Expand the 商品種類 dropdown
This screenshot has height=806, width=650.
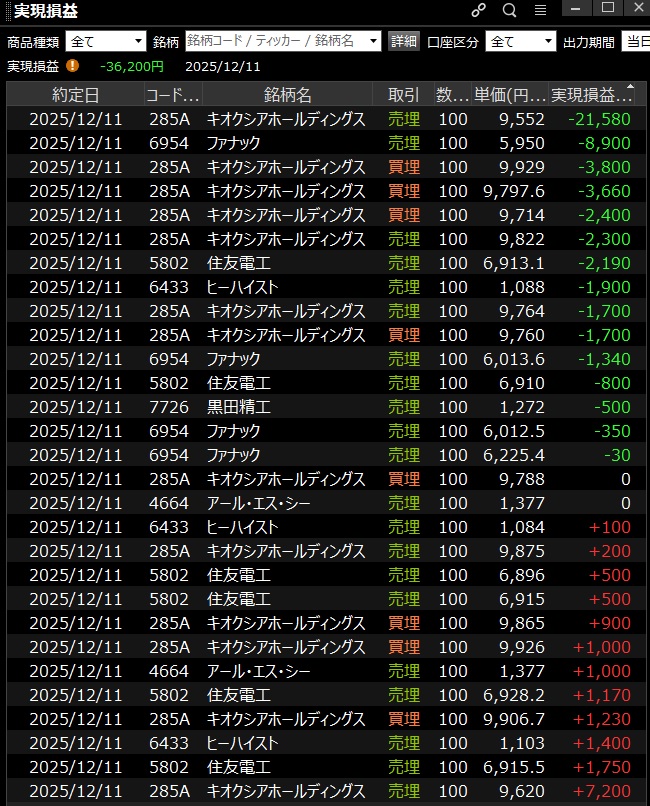(x=138, y=41)
